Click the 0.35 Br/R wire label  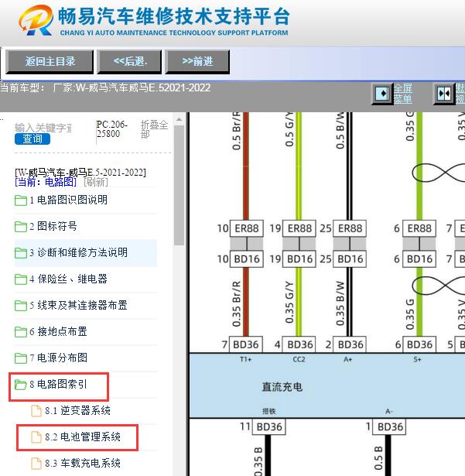tap(237, 304)
